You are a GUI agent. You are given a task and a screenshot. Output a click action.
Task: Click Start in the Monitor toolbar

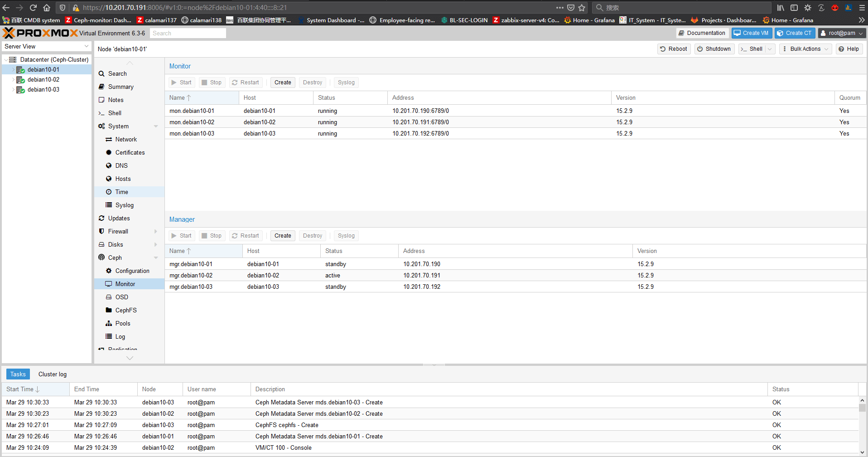click(x=182, y=83)
